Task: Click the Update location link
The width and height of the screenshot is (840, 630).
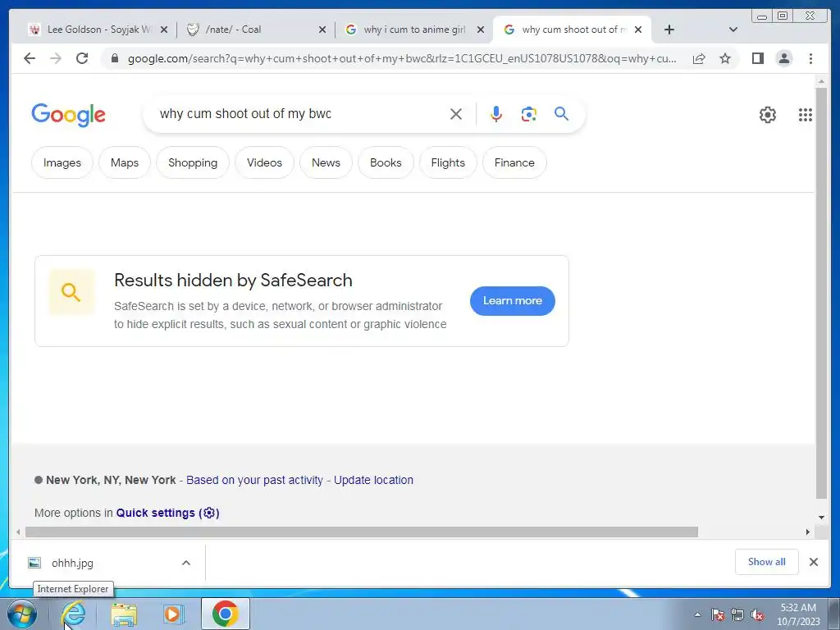Action: (x=373, y=480)
